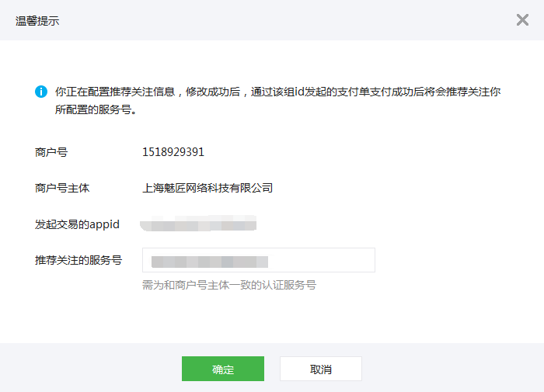Click the 温馨提示 dialog title
This screenshot has width=544, height=392.
click(x=37, y=21)
